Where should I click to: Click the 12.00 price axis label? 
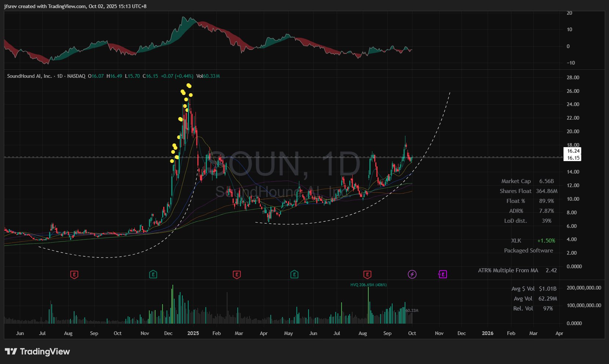point(573,185)
